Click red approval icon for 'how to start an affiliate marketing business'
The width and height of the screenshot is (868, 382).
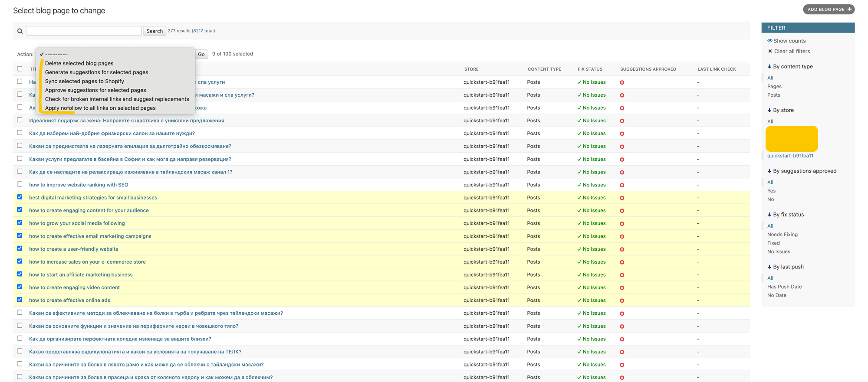click(x=622, y=275)
